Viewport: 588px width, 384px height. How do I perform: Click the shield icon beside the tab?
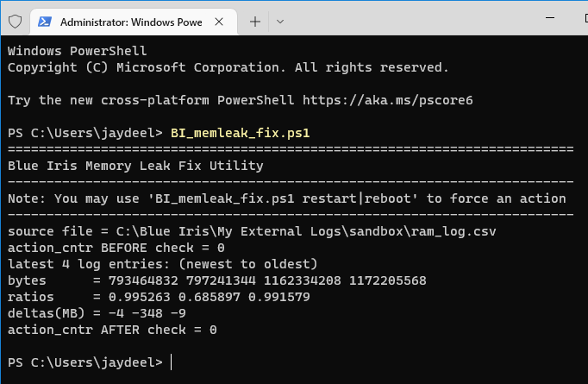15,22
